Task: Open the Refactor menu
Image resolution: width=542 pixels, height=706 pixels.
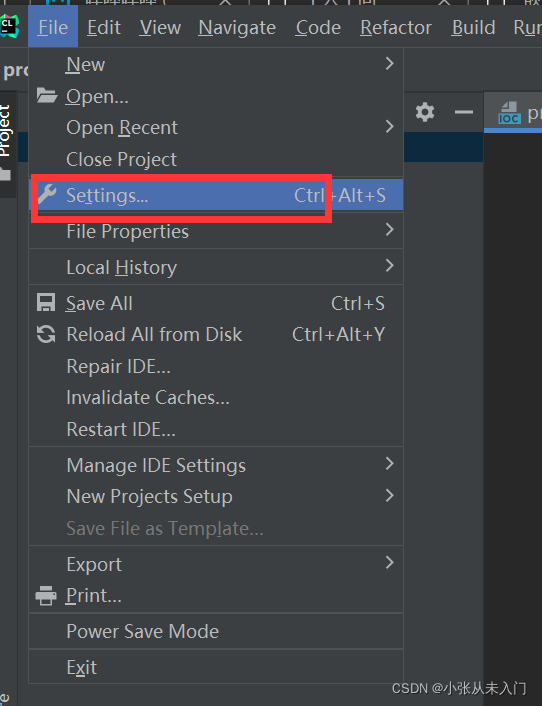Action: click(396, 27)
